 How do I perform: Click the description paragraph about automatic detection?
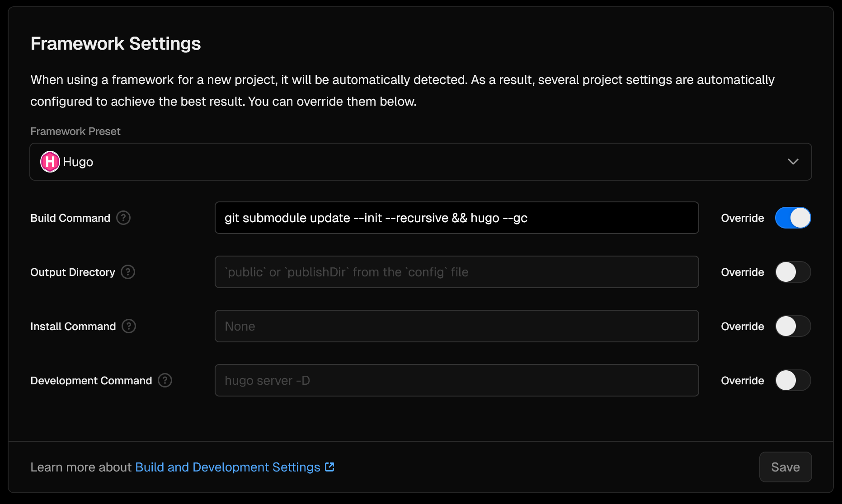point(402,90)
